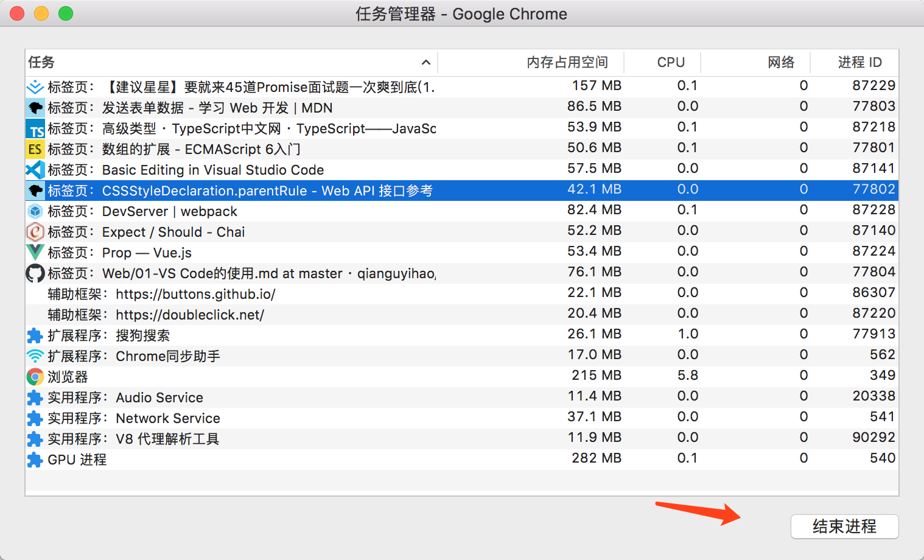Click the Chrome logo icon for 浏览器

click(35, 377)
